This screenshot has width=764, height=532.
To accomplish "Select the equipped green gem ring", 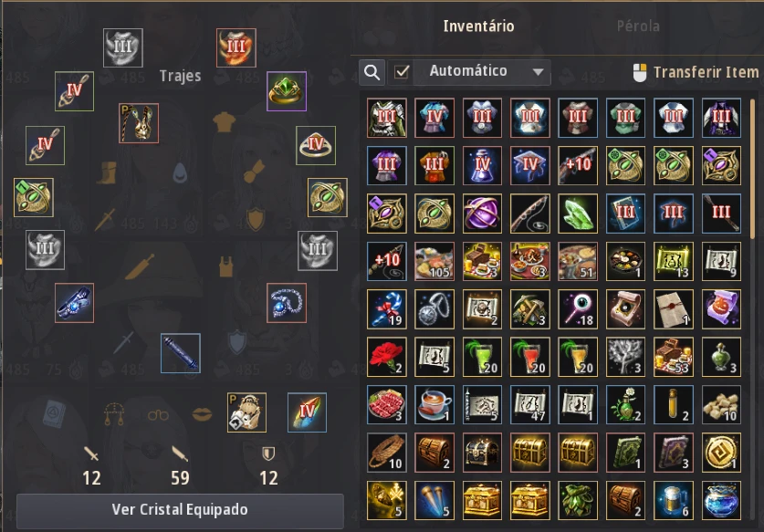I will click(x=287, y=91).
